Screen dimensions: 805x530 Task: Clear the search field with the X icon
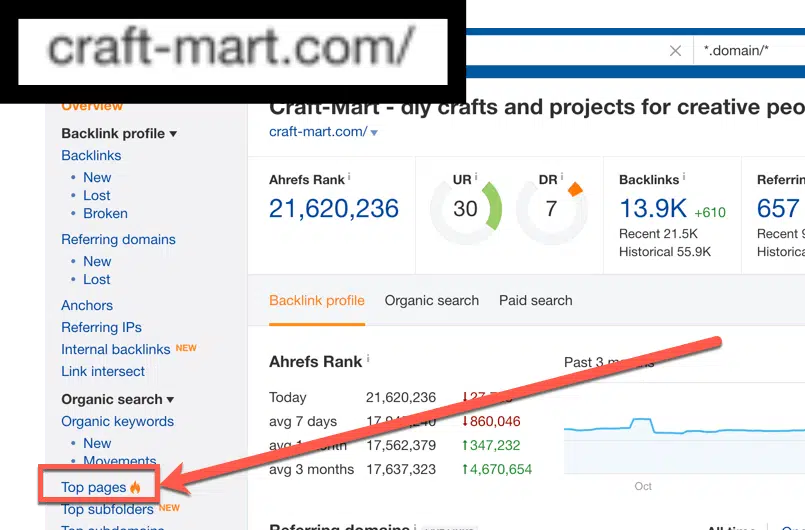point(675,51)
